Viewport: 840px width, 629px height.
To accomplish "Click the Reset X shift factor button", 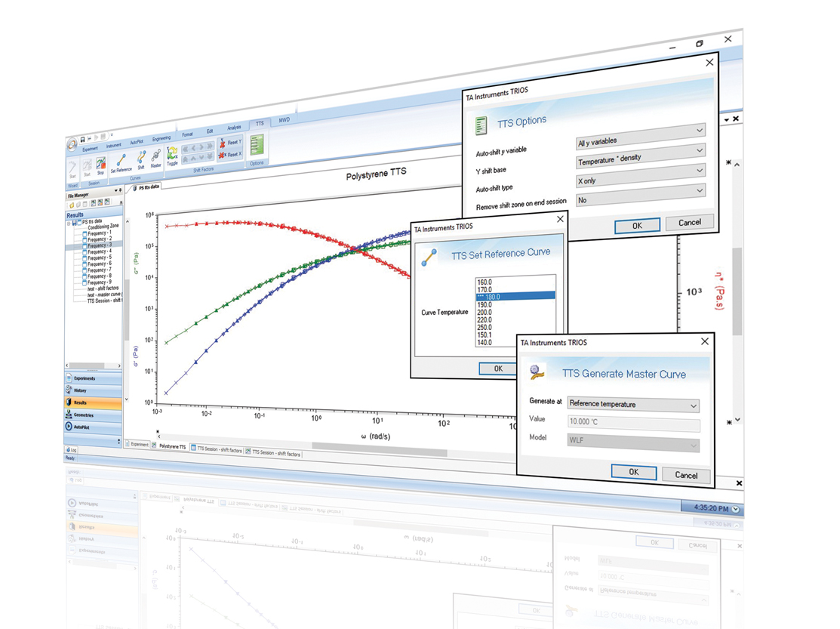I will 230,155.
